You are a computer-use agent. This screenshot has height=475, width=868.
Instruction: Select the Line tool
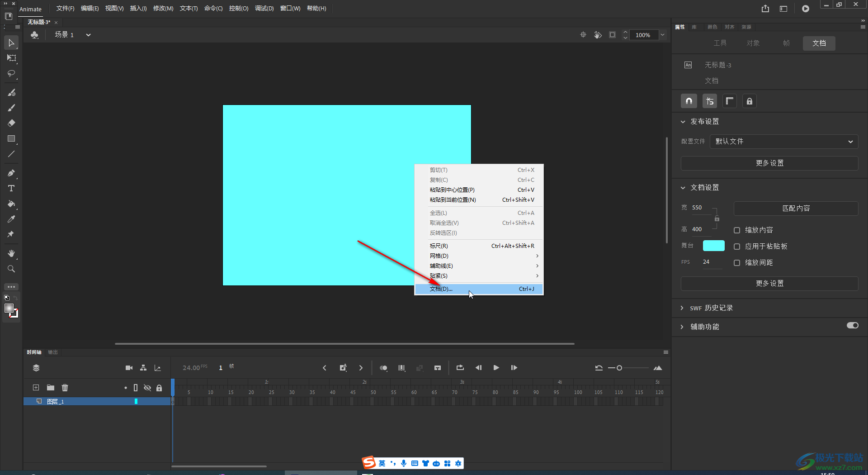tap(11, 154)
